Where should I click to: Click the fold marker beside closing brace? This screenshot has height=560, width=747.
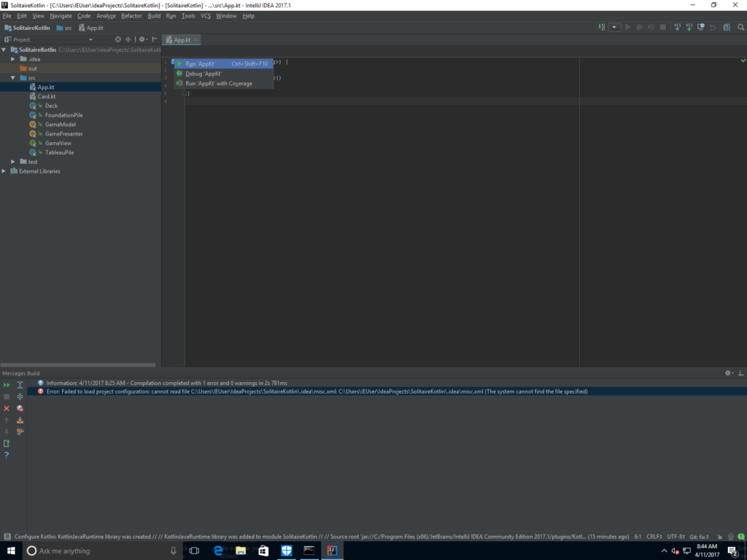point(185,93)
